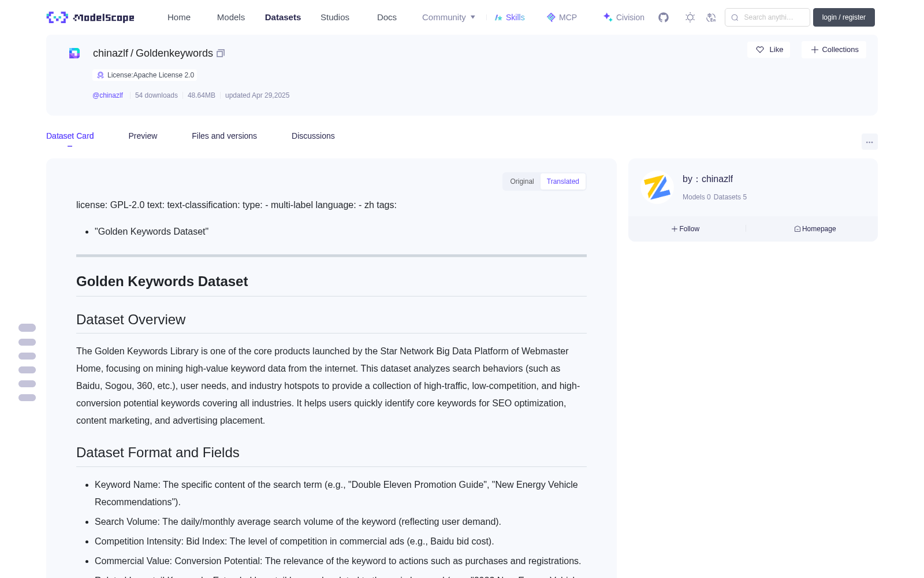Screen dimensions: 924x578
Task: Expand the Community dropdown menu
Action: pos(449,17)
